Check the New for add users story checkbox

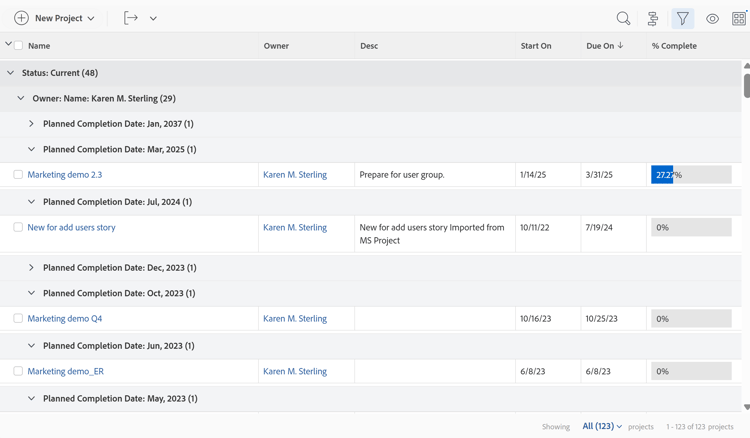coord(18,227)
